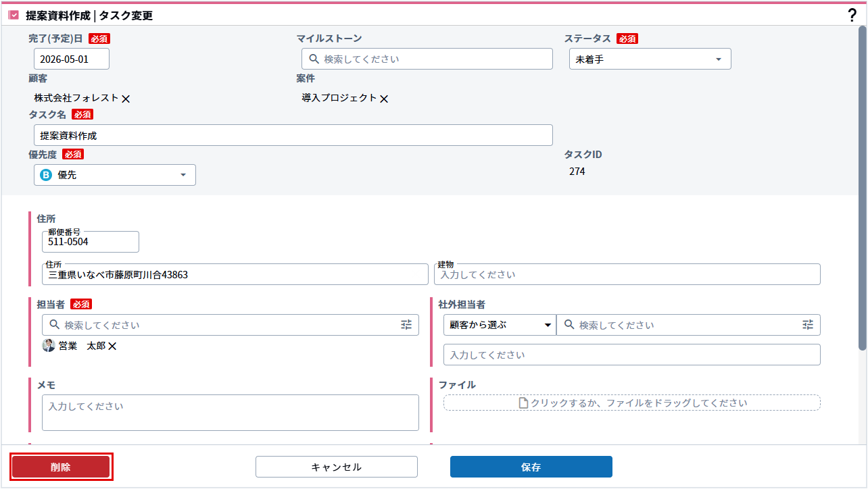Click the タスク名 input field
Viewport: 868px width, 489px height.
click(x=293, y=135)
